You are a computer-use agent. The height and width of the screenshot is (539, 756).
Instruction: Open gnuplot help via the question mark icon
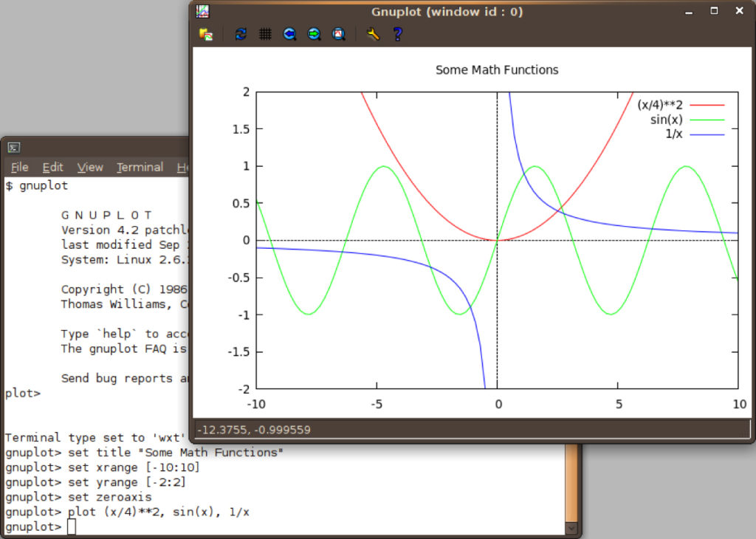[x=397, y=33]
